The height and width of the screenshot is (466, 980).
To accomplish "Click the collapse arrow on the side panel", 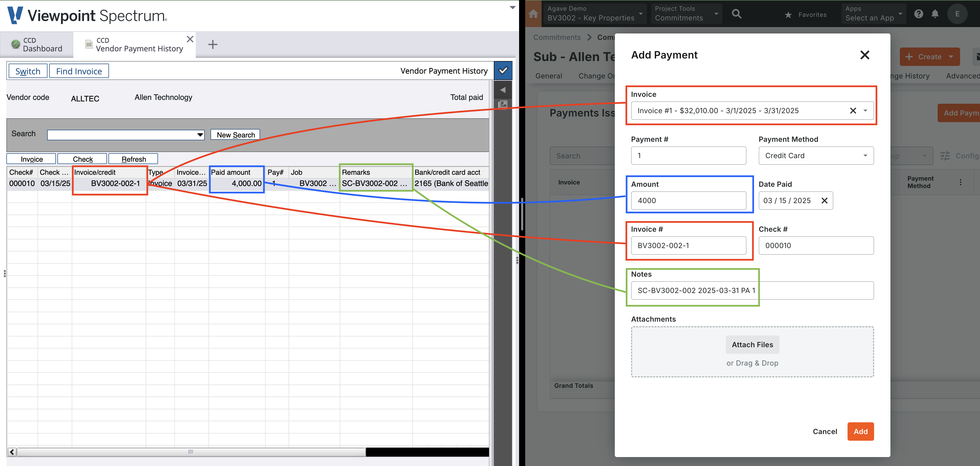I will pos(503,90).
